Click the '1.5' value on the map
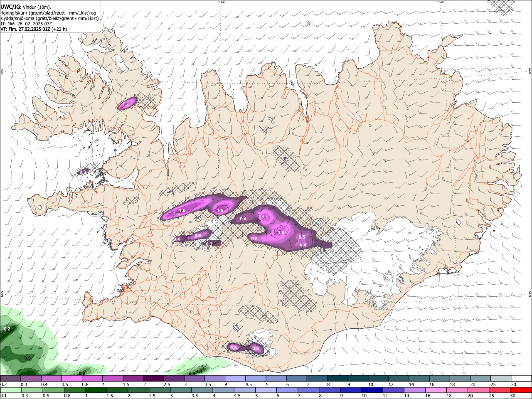532x399 pixels. click(x=220, y=211)
